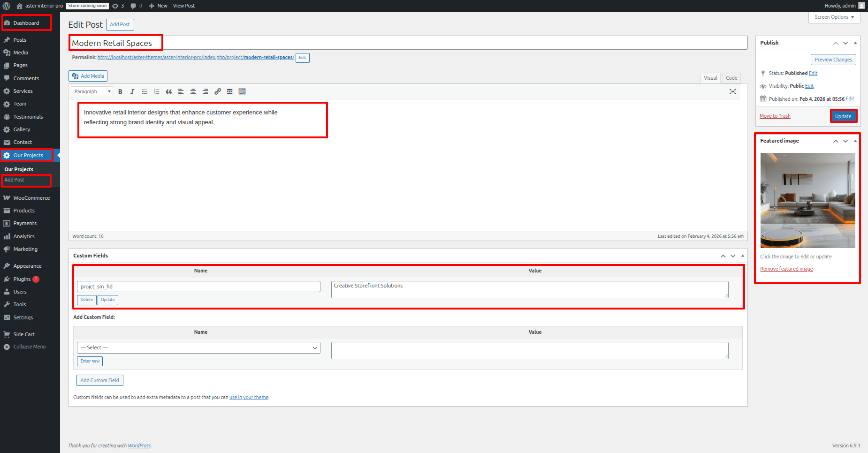Center align the paragraph text
The width and height of the screenshot is (868, 453).
pyautogui.click(x=193, y=92)
